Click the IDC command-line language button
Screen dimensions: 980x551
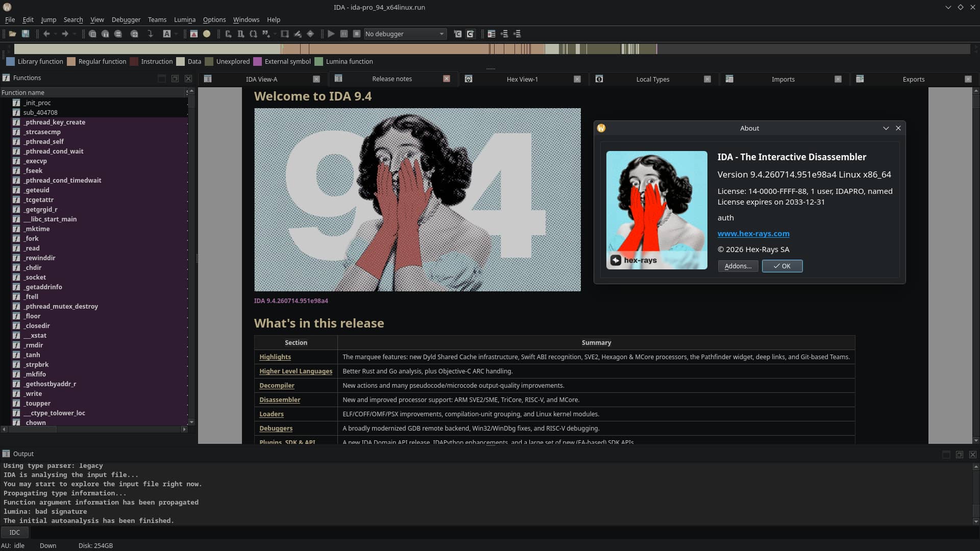pyautogui.click(x=14, y=532)
